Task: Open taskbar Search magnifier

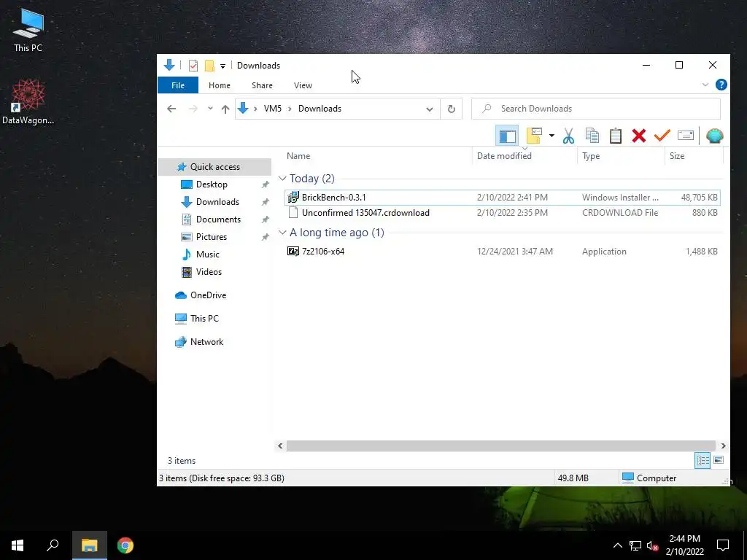Action: [x=53, y=545]
